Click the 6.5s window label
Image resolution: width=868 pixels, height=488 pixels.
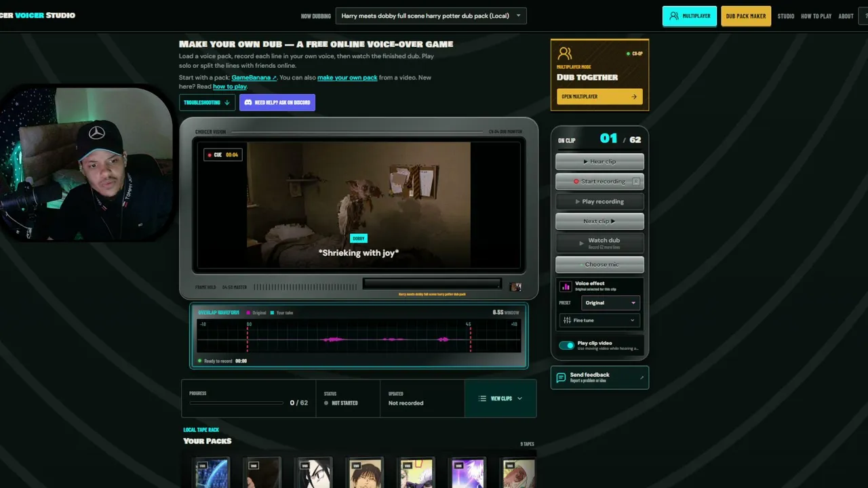pyautogui.click(x=506, y=312)
